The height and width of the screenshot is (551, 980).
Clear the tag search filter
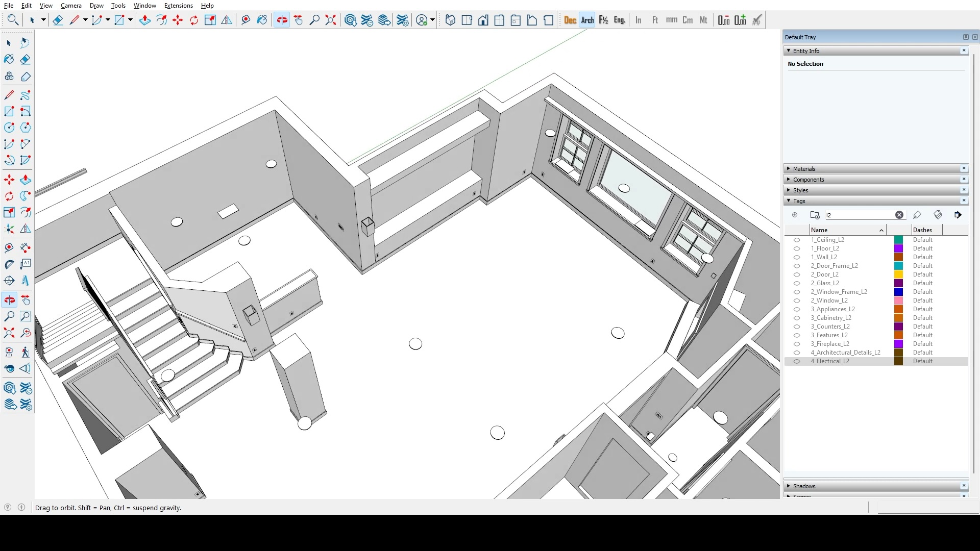[x=899, y=215]
